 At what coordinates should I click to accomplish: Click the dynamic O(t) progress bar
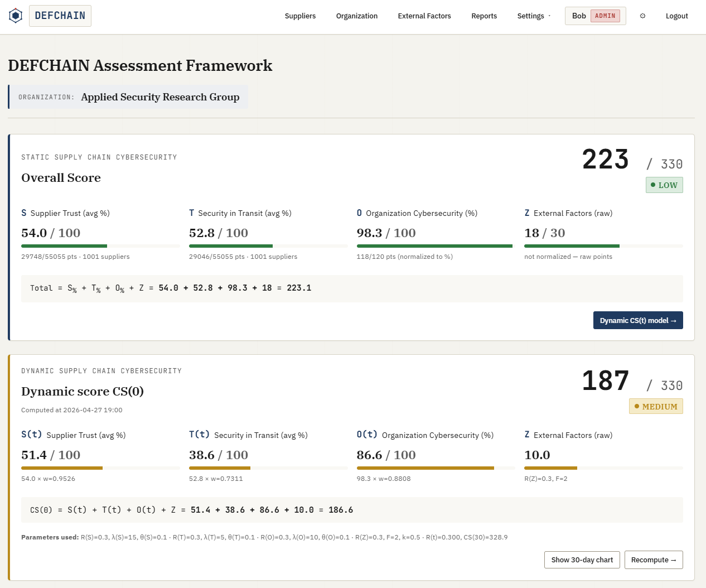[436, 468]
